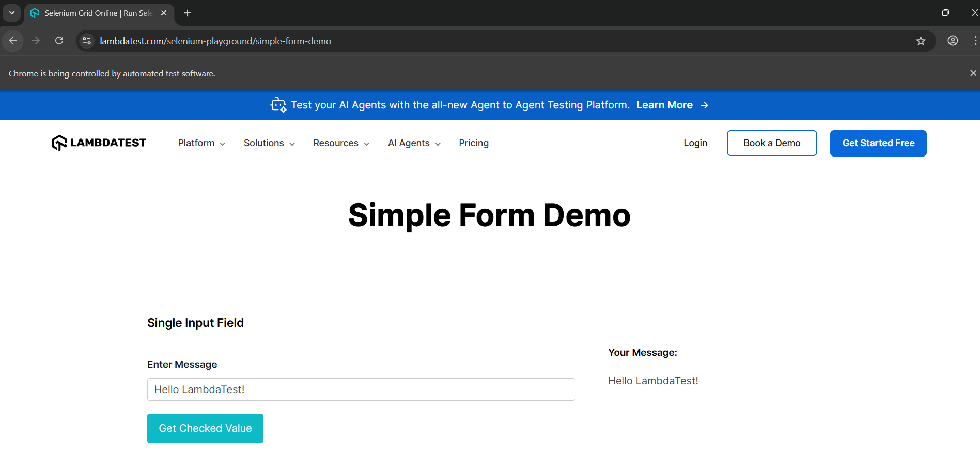Image resolution: width=980 pixels, height=453 pixels.
Task: Reload the current page
Action: [59, 41]
